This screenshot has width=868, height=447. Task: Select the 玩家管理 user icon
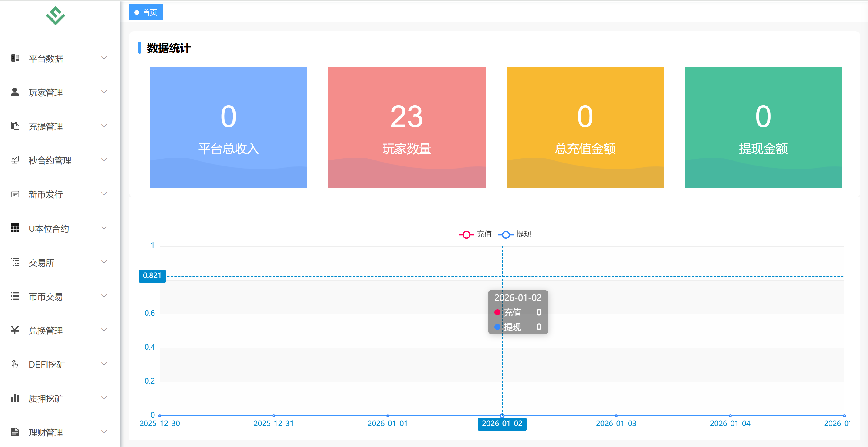(15, 92)
